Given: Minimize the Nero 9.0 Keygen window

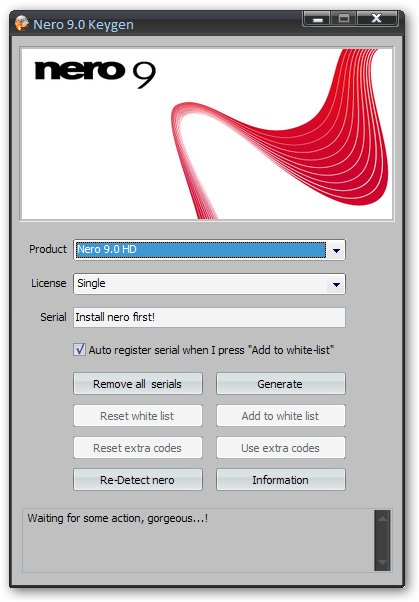Looking at the screenshot, I should 317,18.
